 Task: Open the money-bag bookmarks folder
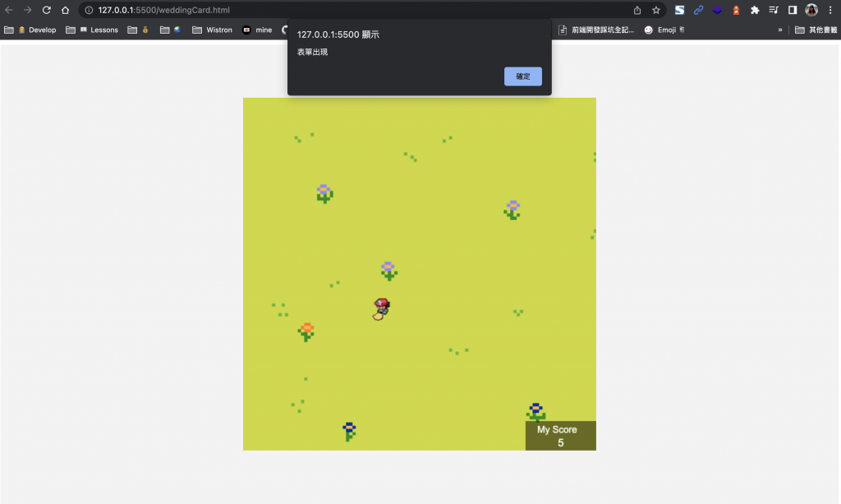click(138, 30)
